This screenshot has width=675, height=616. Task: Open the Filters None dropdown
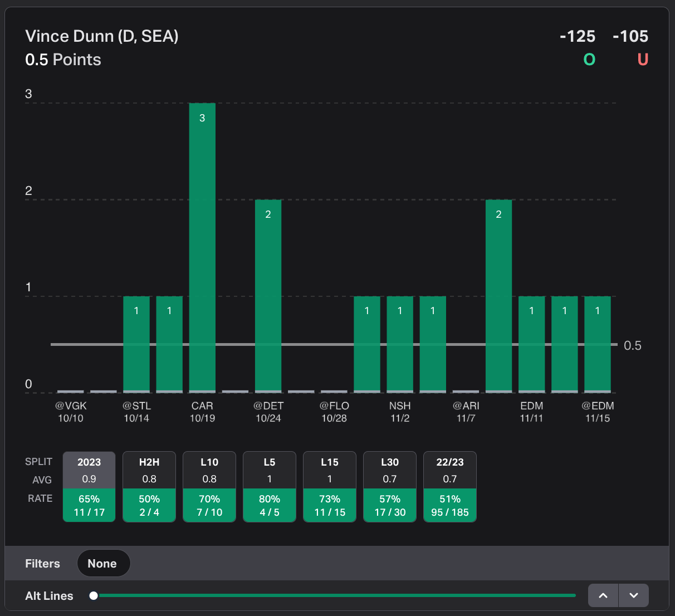coord(103,564)
